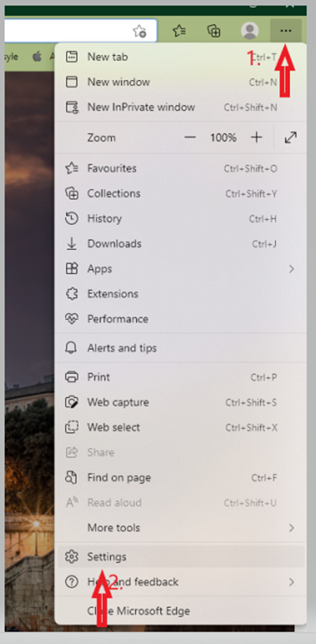Select New InPrivate window

[181, 108]
